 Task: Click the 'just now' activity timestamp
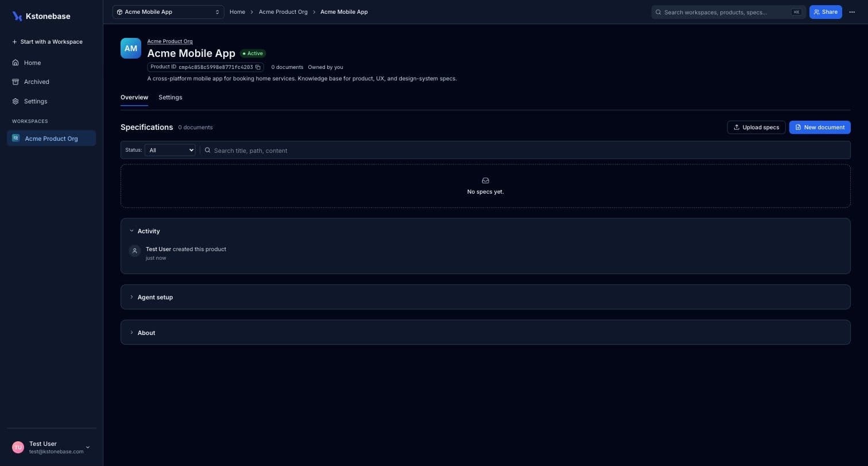(x=156, y=258)
